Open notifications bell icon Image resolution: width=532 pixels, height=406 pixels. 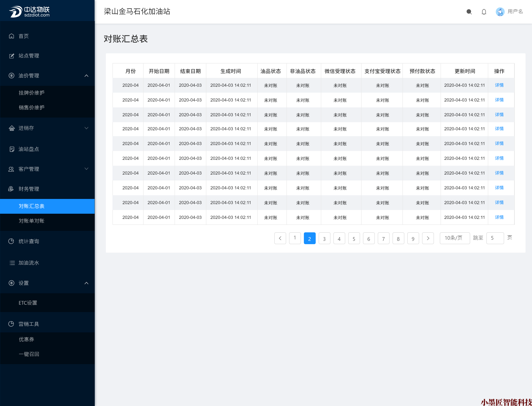[484, 12]
